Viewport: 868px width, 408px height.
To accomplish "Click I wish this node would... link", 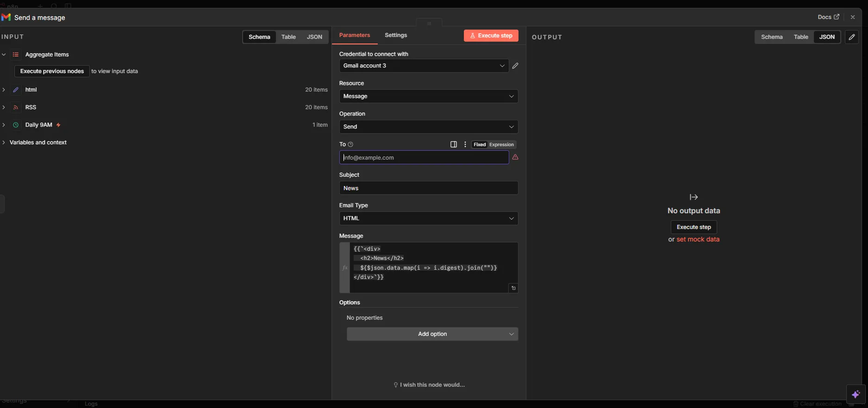I will point(429,385).
